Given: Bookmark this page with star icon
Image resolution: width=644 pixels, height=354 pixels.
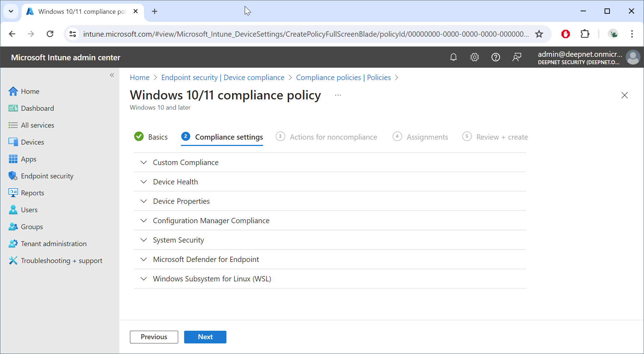Looking at the screenshot, I should click(539, 34).
